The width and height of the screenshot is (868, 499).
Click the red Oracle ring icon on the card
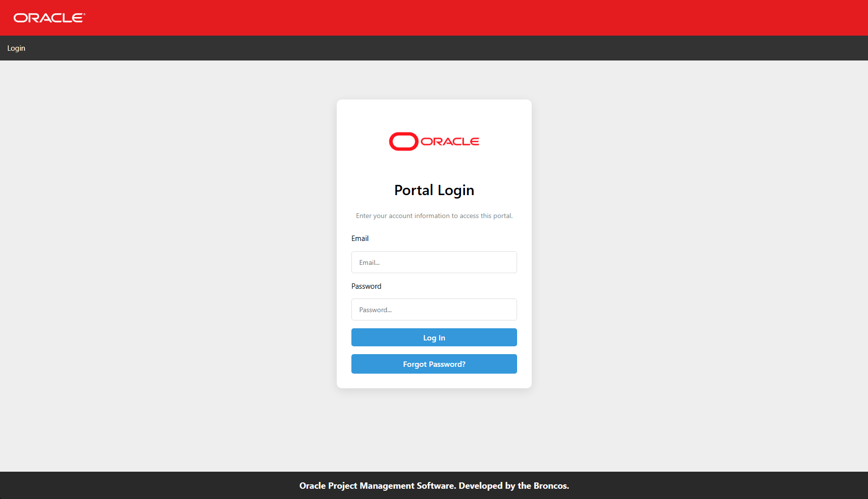[x=403, y=141]
